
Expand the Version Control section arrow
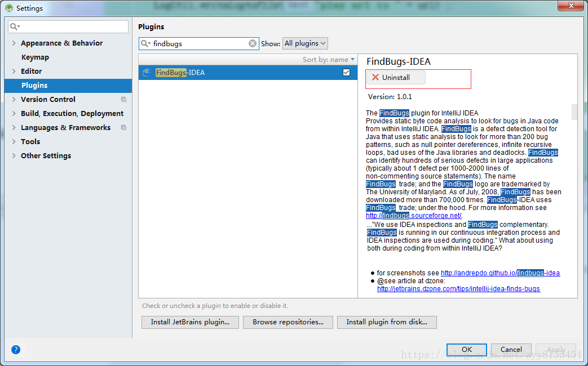click(14, 99)
